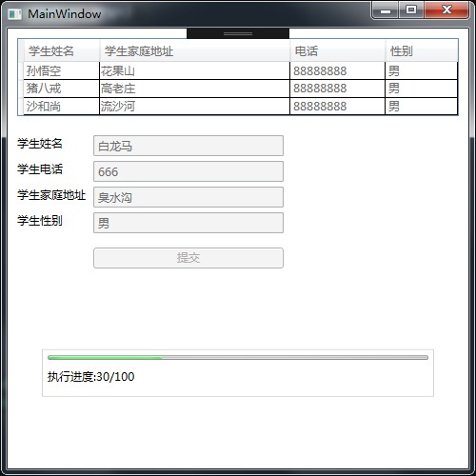
Task: Click the 学生姓名 form label
Action: [40, 144]
